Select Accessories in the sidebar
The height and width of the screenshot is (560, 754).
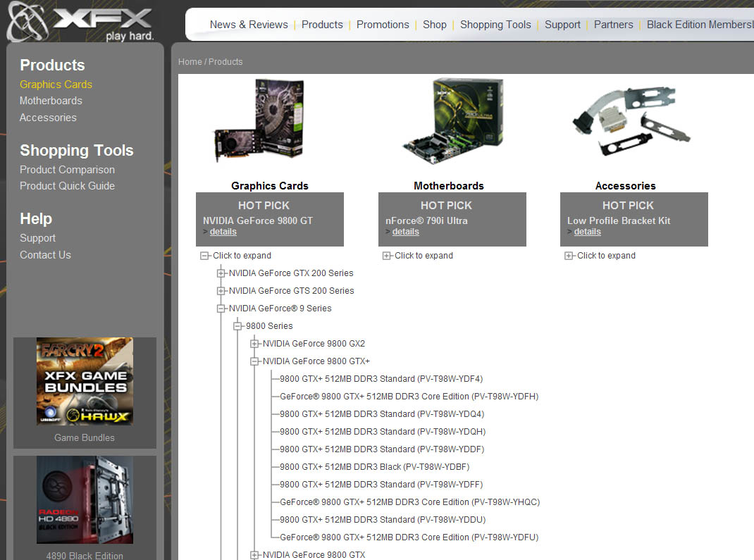pyautogui.click(x=48, y=118)
